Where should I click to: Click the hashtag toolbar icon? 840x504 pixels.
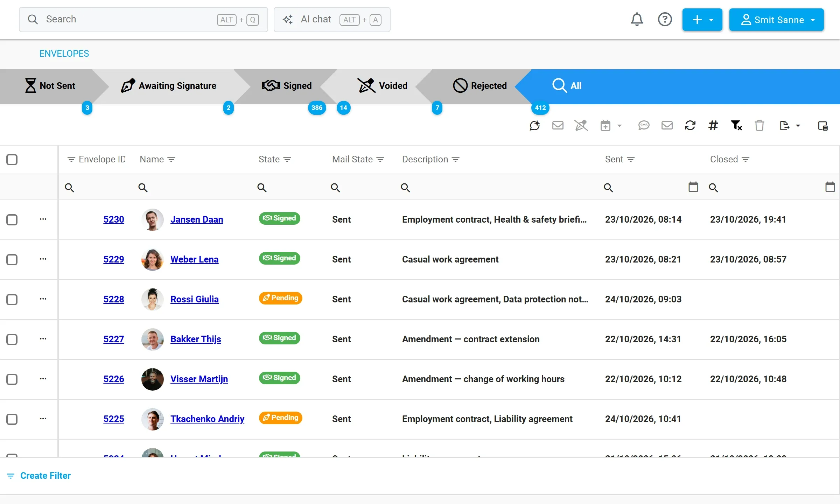713,125
